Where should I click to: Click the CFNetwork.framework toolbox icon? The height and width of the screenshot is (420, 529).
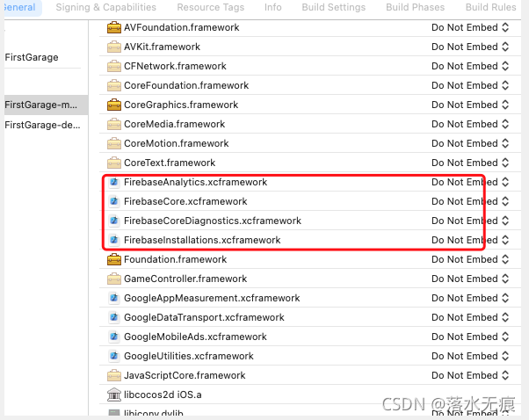(114, 66)
